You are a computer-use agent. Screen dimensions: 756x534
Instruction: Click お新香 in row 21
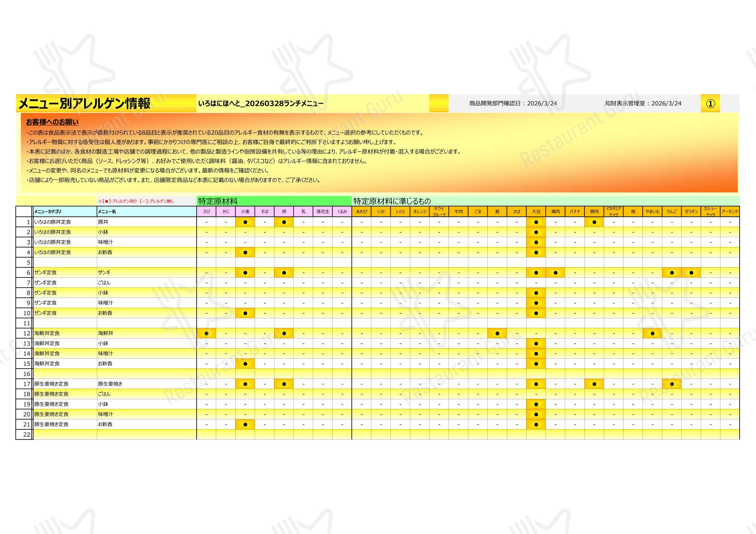pyautogui.click(x=105, y=424)
